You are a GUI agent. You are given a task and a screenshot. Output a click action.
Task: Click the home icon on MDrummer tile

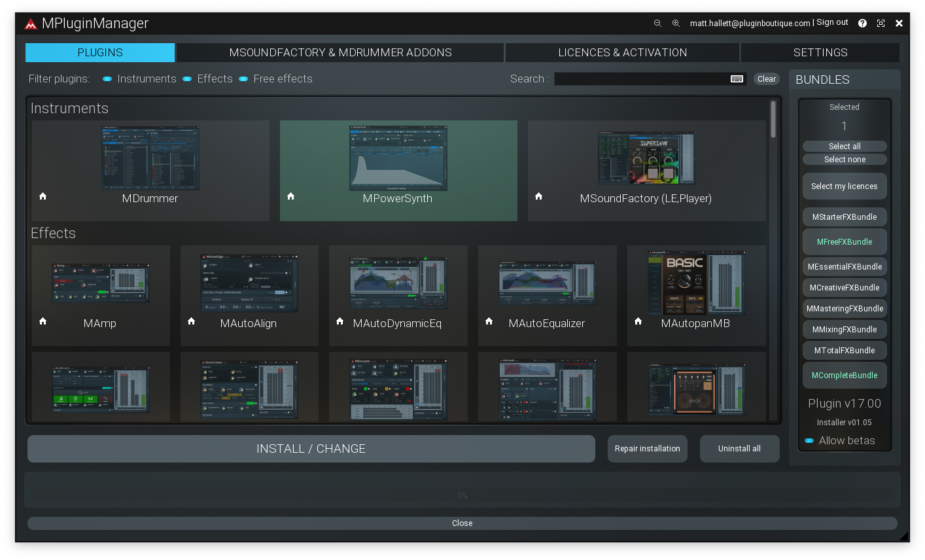pyautogui.click(x=43, y=196)
